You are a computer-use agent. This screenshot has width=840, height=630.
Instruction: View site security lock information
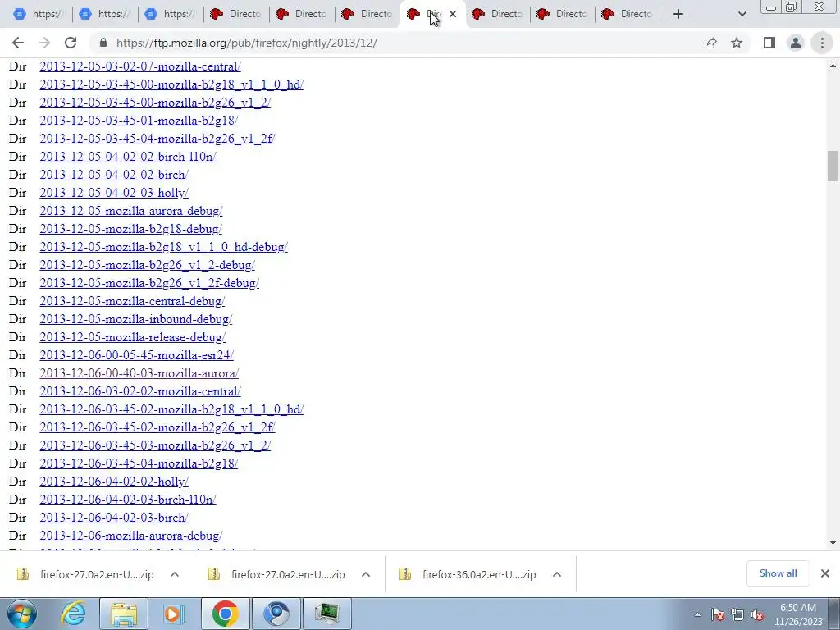click(x=103, y=43)
